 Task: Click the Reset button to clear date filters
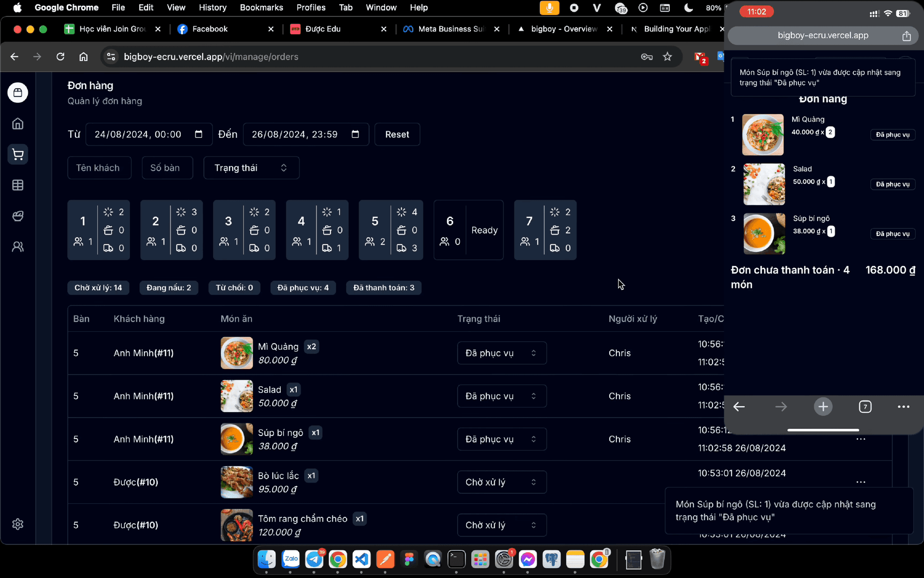tap(397, 134)
